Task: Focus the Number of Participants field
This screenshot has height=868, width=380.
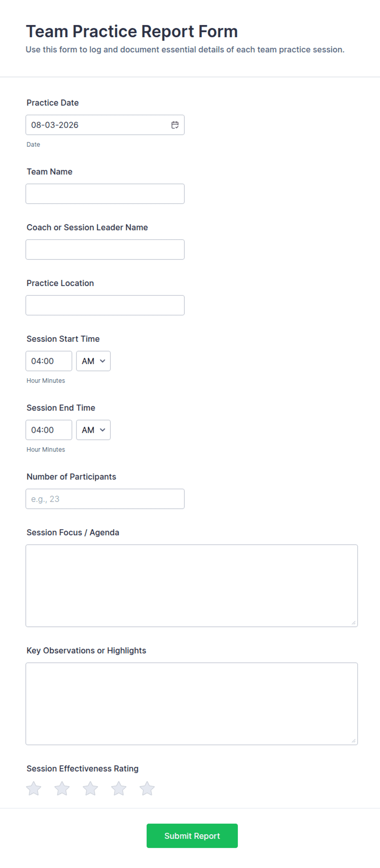Action: (x=105, y=499)
